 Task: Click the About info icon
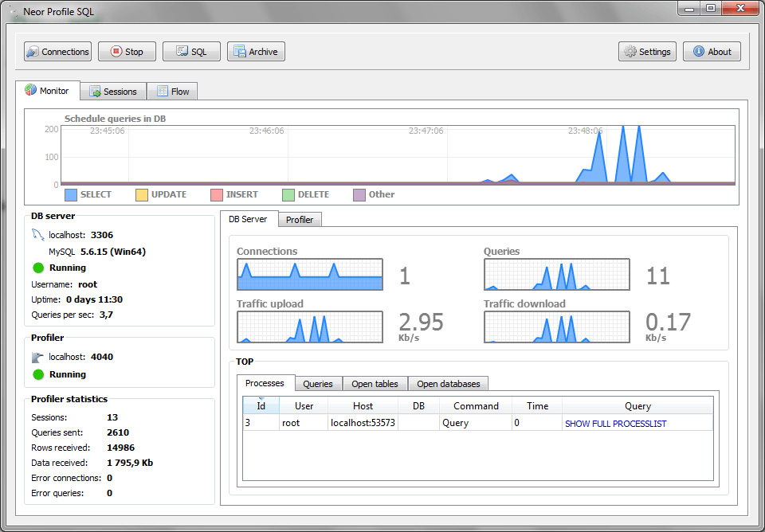[699, 52]
